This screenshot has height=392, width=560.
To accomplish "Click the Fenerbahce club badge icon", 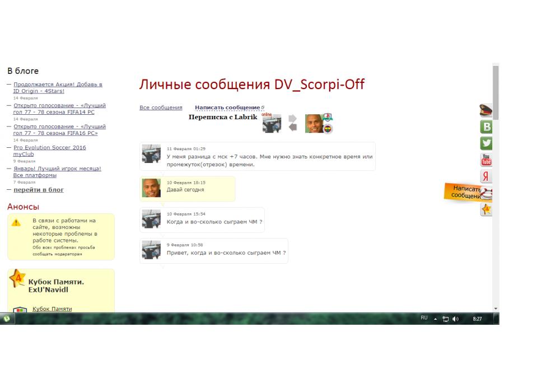I will tap(328, 129).
